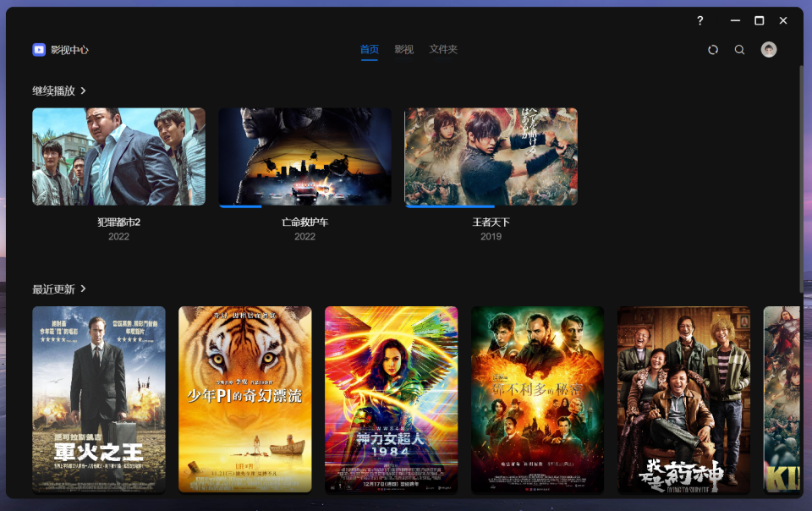Resume playing 亡命救护车 thumbnail

pyautogui.click(x=305, y=157)
